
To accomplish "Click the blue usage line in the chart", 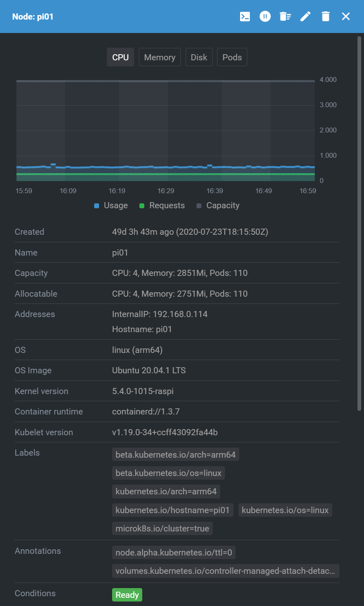I will 165,167.
